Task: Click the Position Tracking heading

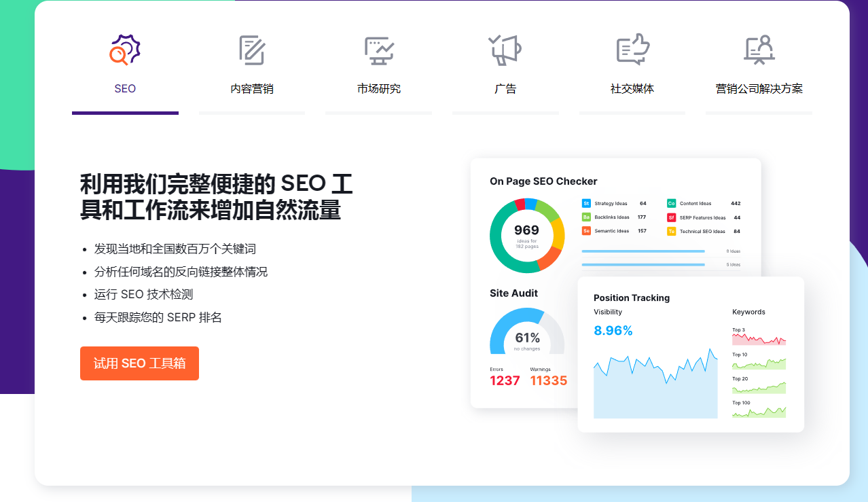Action: [632, 298]
